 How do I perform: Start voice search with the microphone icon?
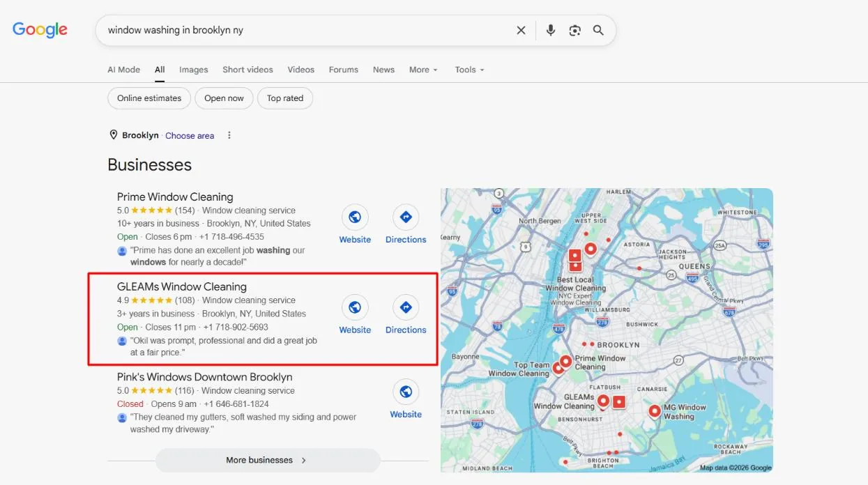[551, 31]
